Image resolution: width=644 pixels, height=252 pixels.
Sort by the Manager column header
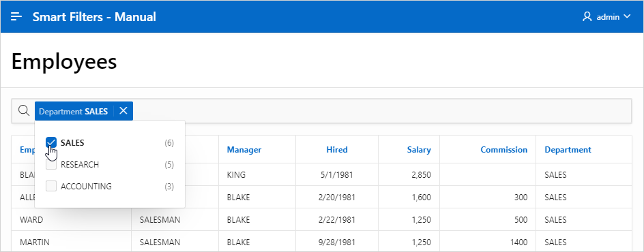click(244, 150)
